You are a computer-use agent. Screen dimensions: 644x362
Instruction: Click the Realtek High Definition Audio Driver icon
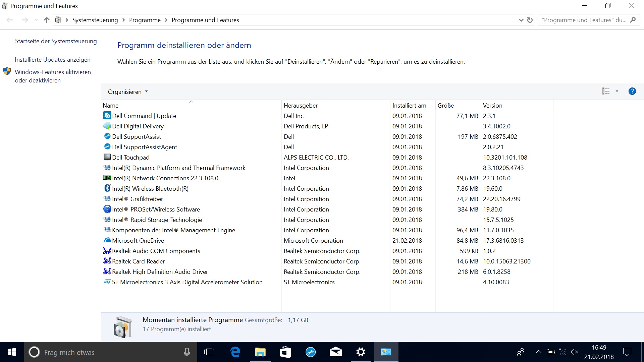point(107,271)
